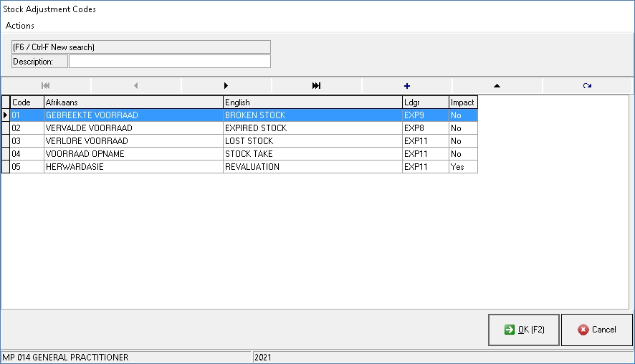Go to first record navigator button
The image size is (635, 364).
coord(46,86)
